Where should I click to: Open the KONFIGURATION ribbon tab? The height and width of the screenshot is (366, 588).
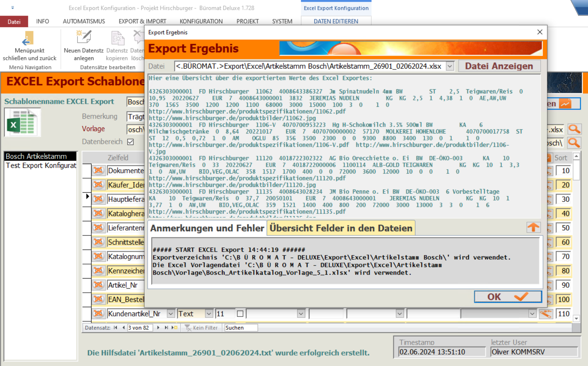coord(201,21)
